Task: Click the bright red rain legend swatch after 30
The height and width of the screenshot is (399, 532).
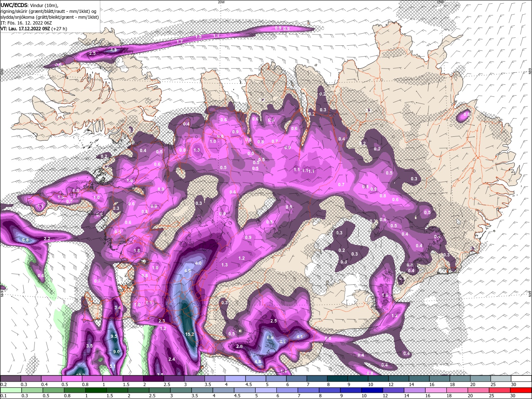Action: click(x=521, y=390)
